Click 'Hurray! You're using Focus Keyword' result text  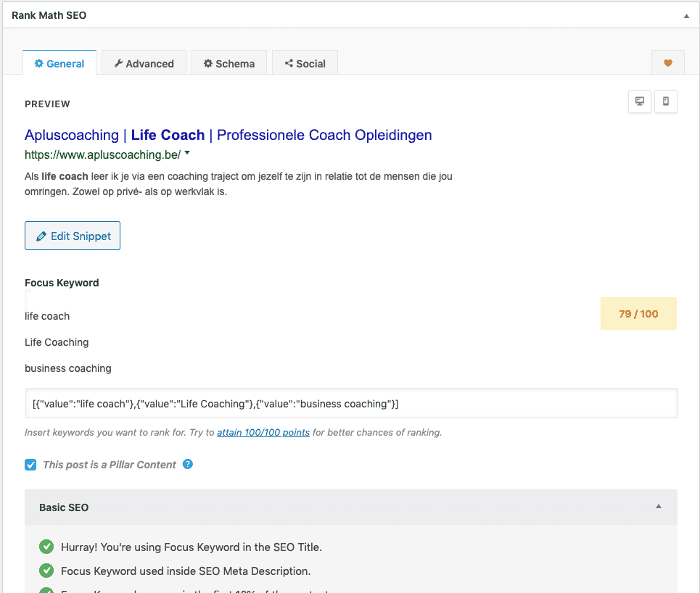(191, 547)
